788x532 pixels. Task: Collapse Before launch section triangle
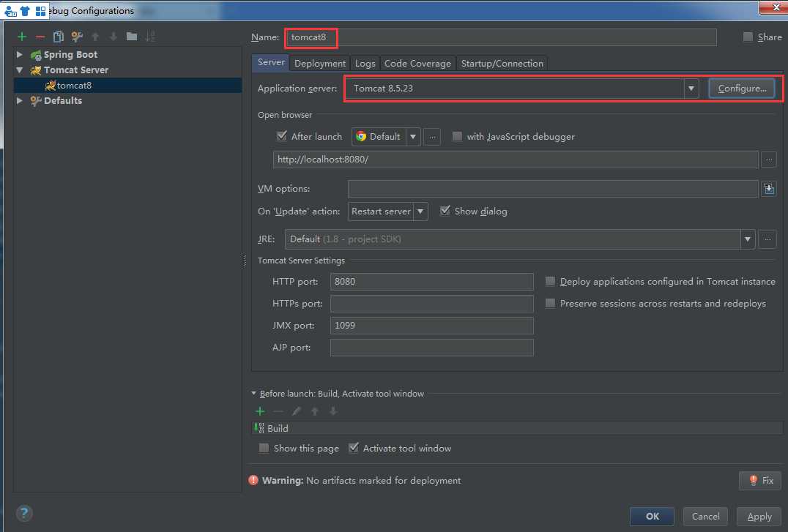click(254, 394)
